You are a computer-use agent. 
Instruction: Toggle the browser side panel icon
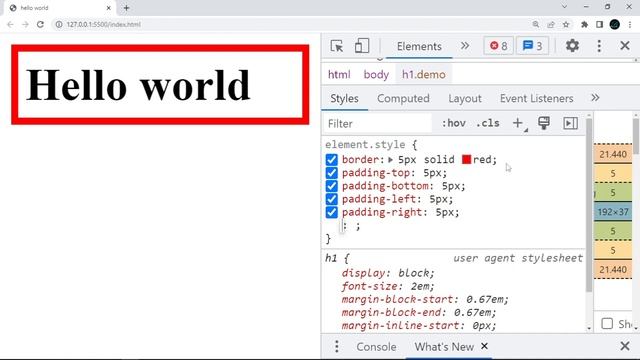(x=600, y=24)
